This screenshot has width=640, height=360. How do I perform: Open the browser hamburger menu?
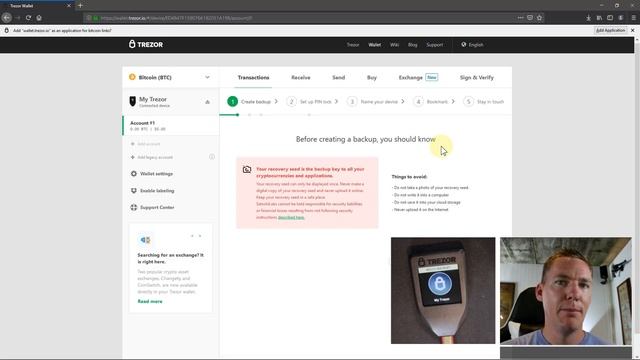[x=633, y=18]
